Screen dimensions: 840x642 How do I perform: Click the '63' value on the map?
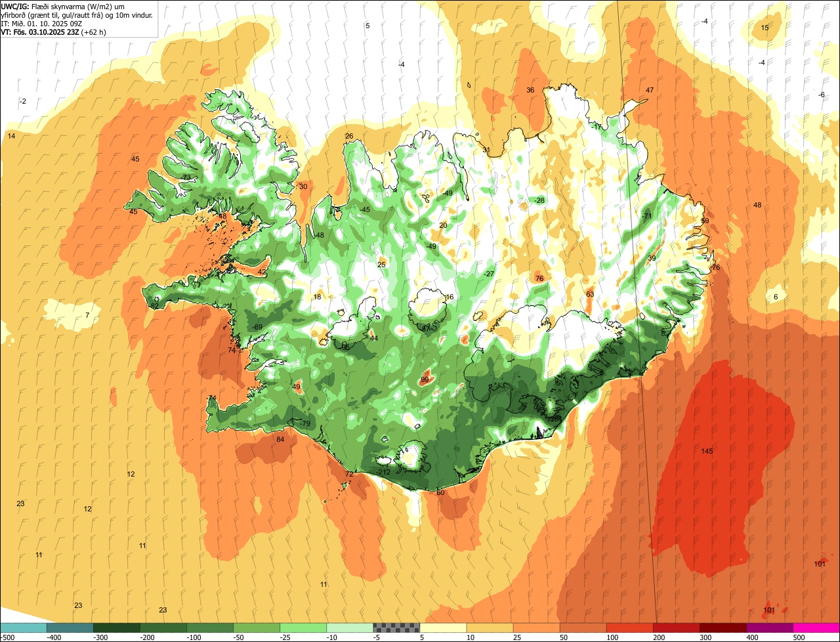(x=590, y=294)
